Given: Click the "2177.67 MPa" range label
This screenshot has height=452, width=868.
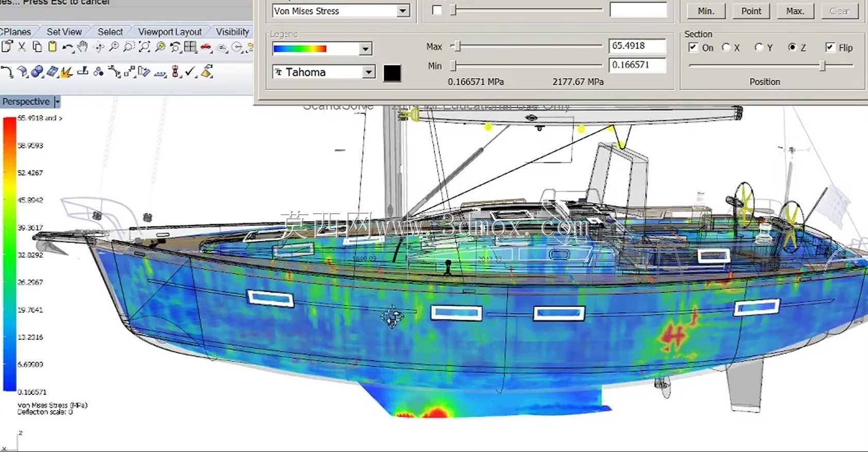Looking at the screenshot, I should tap(578, 82).
